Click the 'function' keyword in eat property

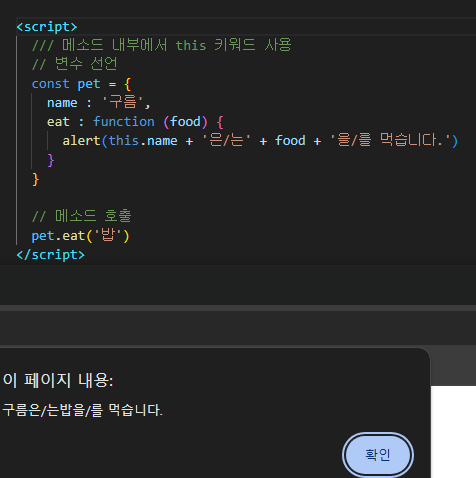124,122
